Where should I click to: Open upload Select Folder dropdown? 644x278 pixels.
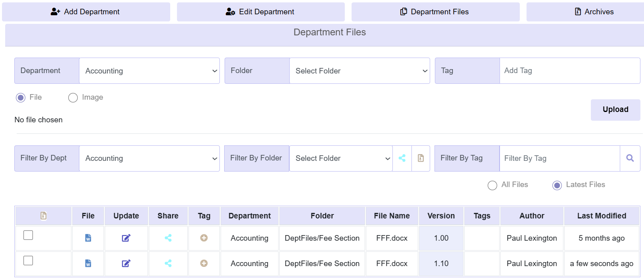[360, 71]
